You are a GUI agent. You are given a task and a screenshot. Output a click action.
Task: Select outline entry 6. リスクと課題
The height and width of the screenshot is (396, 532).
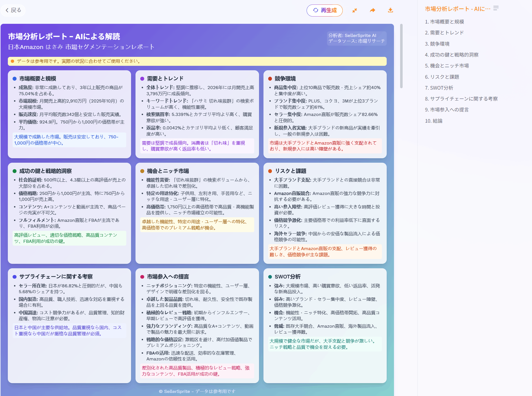[x=442, y=77]
